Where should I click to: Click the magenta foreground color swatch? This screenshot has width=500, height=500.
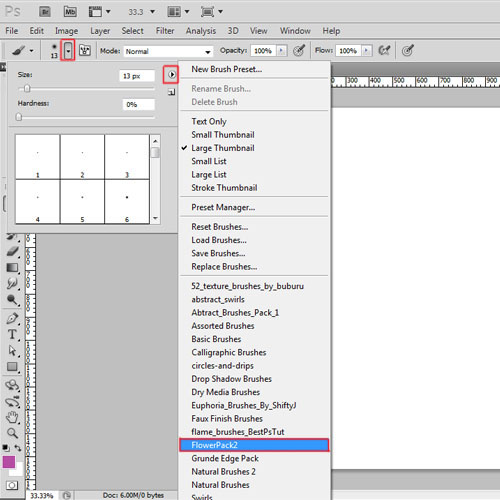9,462
